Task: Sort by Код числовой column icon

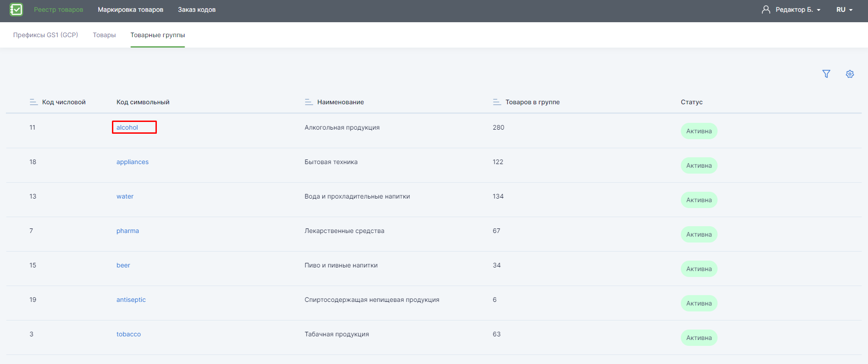Action: (x=34, y=102)
